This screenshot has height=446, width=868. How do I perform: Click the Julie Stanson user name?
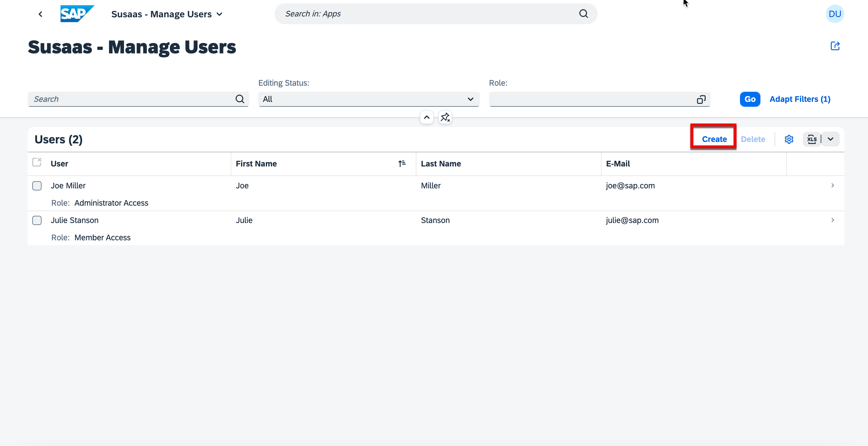point(74,220)
